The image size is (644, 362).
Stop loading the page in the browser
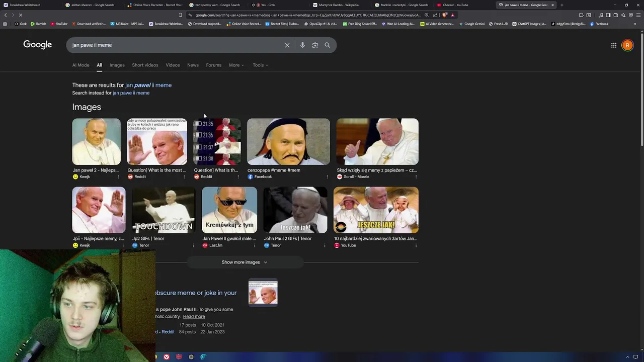click(x=21, y=15)
